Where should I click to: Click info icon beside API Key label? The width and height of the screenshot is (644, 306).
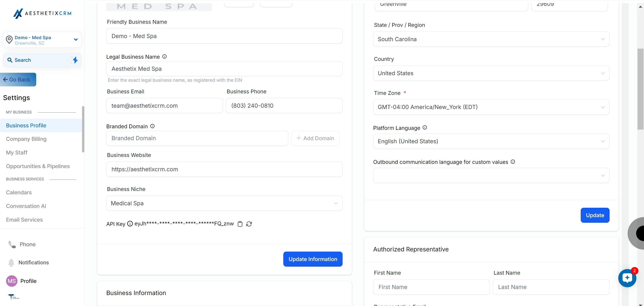(130, 224)
